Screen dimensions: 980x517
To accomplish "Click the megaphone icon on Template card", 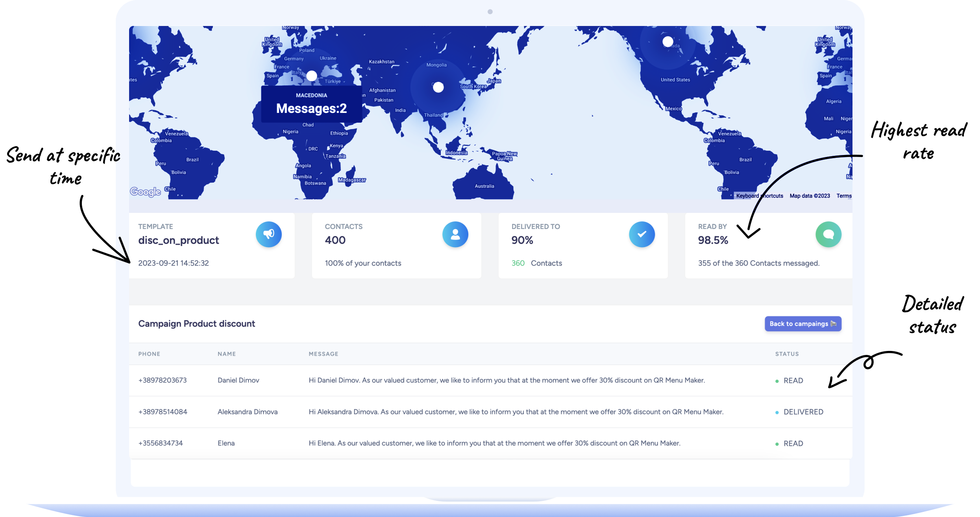I will click(269, 234).
